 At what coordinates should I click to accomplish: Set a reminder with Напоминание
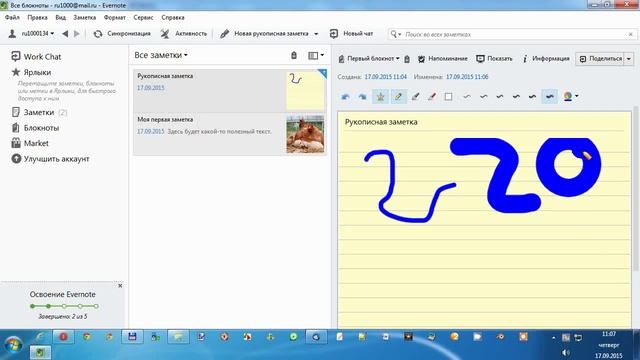443,59
